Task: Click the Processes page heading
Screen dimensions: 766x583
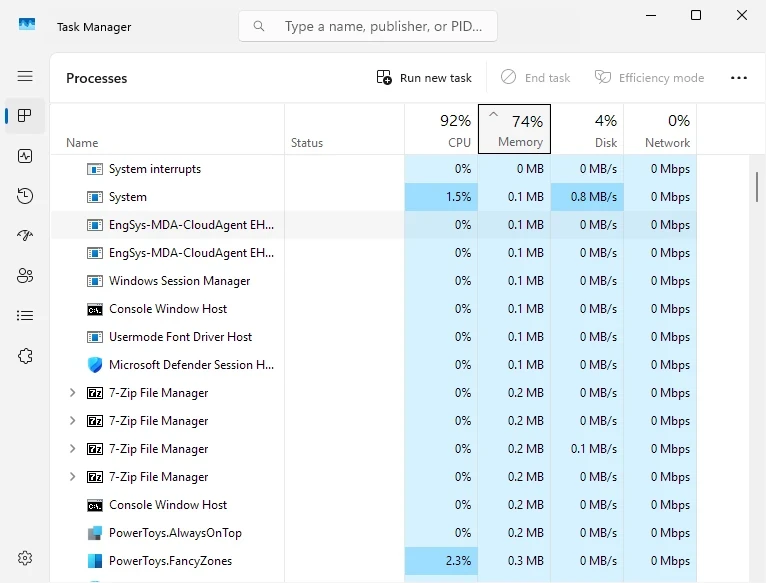Action: pyautogui.click(x=97, y=78)
